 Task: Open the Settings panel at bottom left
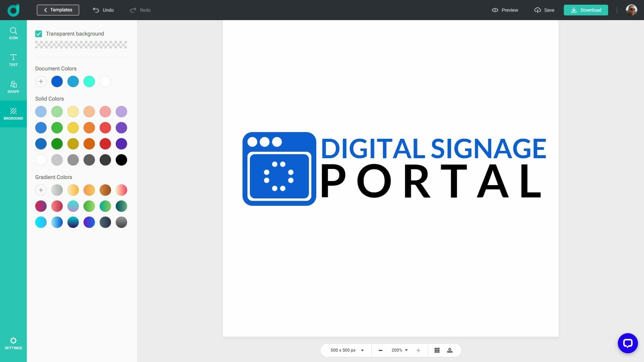click(13, 343)
